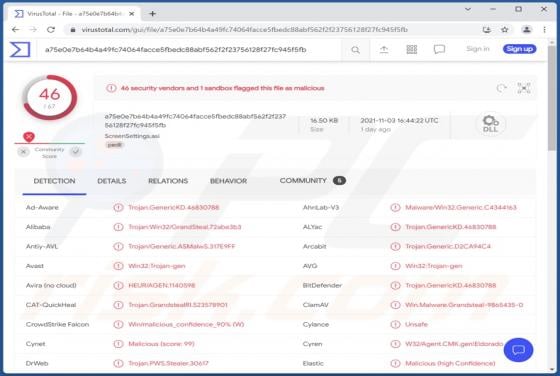Click the Cyren W32/Agent detection
Image resolution: width=560 pixels, height=376 pixels.
pyautogui.click(x=454, y=344)
